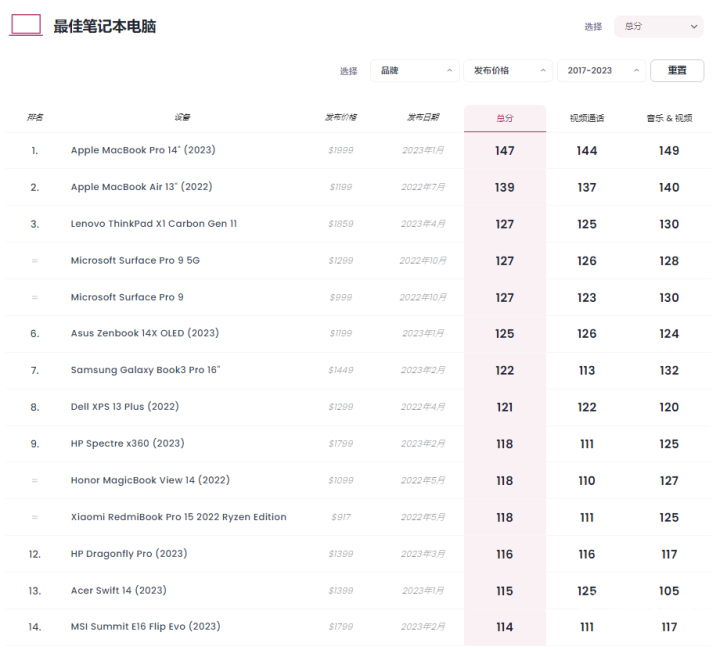This screenshot has height=650, width=720.
Task: Expand the 发布价格 price filter dropdown
Action: pos(508,71)
